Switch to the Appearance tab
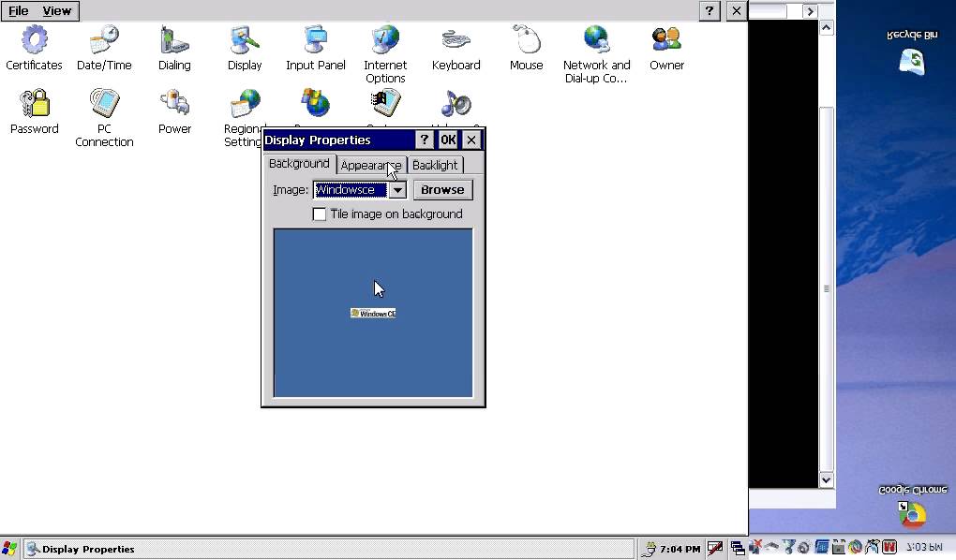 (x=371, y=164)
